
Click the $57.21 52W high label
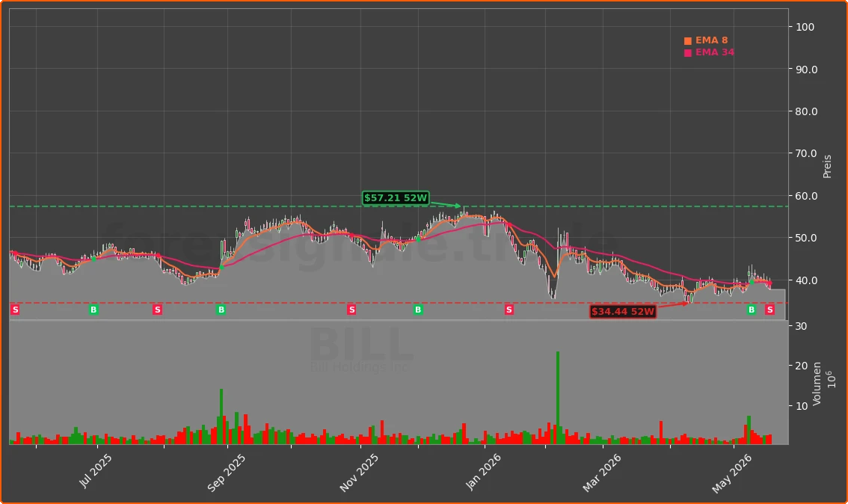[396, 198]
